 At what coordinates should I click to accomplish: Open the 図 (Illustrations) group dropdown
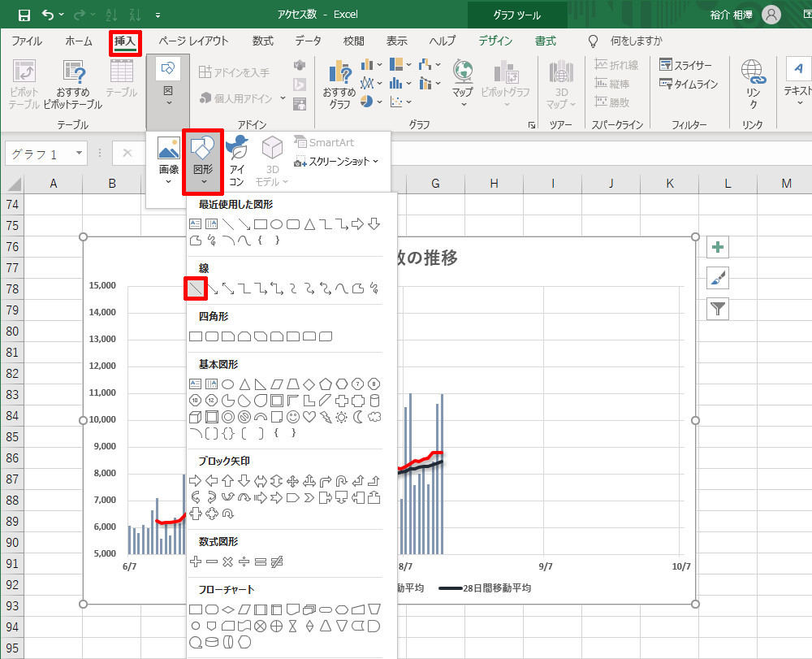[168, 91]
